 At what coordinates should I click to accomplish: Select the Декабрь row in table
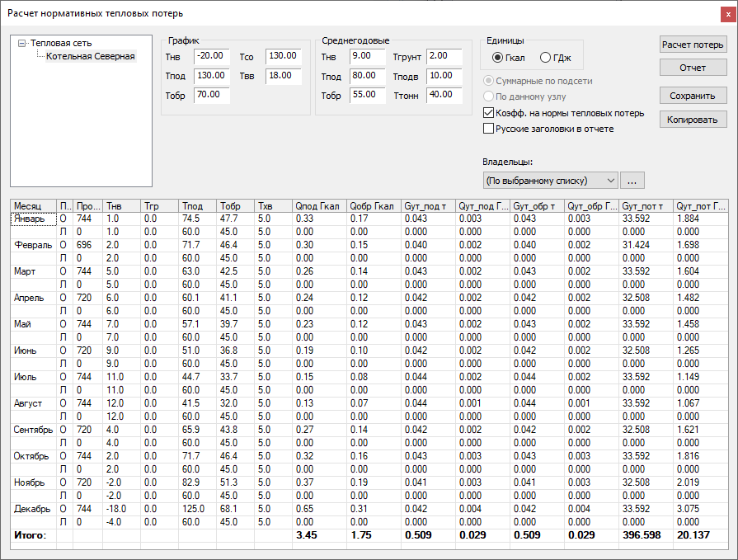(32, 509)
